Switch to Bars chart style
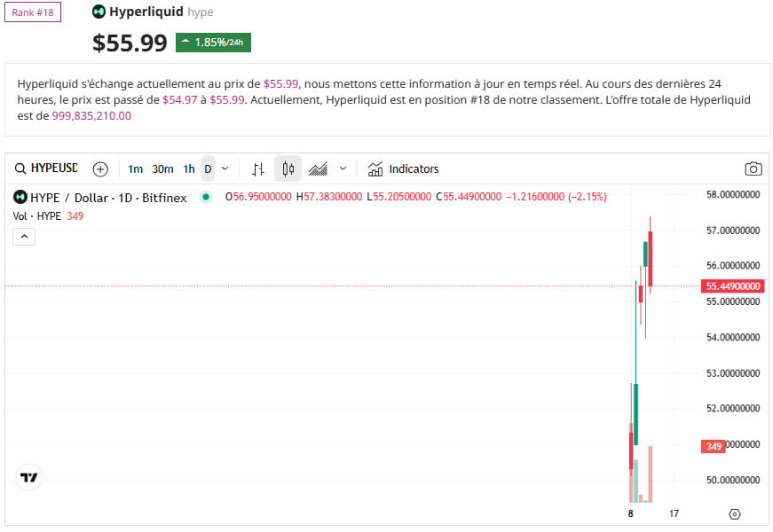Screen dimensions: 773x532 click(x=258, y=168)
